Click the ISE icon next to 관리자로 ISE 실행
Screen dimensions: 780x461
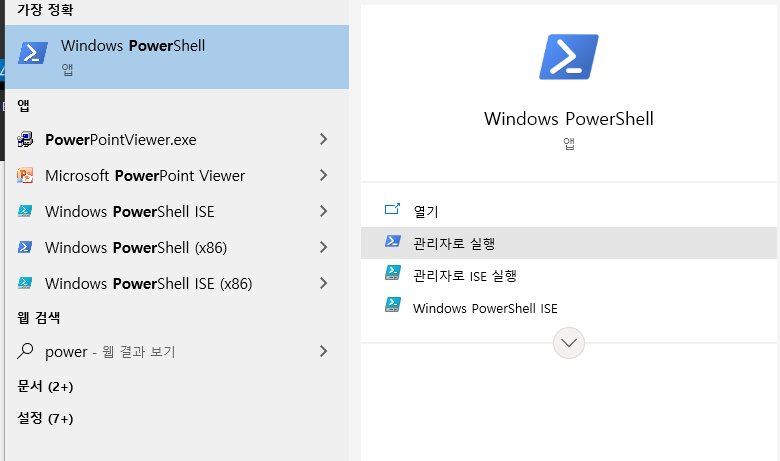[x=392, y=273]
